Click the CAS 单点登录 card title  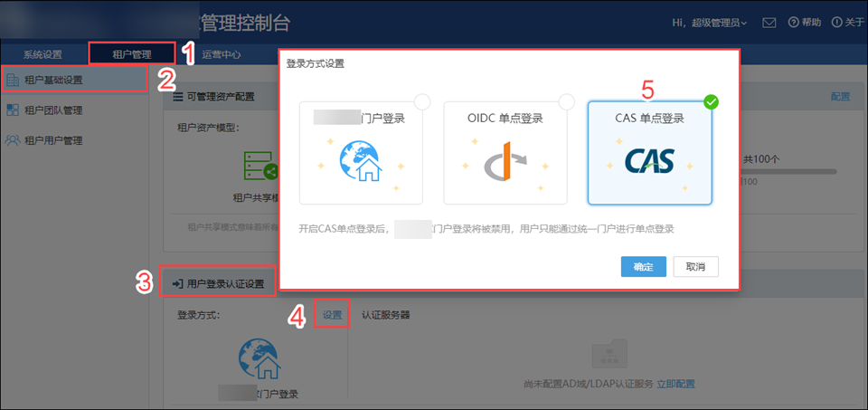pyautogui.click(x=649, y=119)
